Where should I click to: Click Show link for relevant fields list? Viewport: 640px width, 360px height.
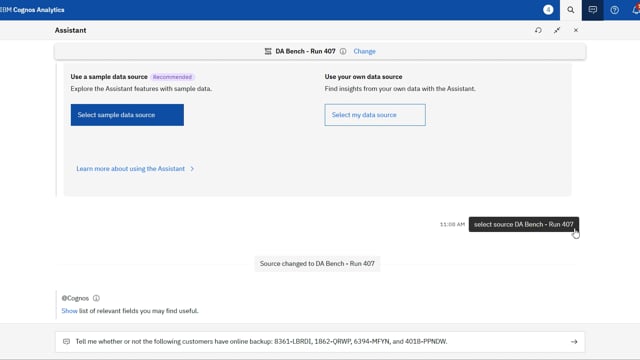(x=69, y=311)
